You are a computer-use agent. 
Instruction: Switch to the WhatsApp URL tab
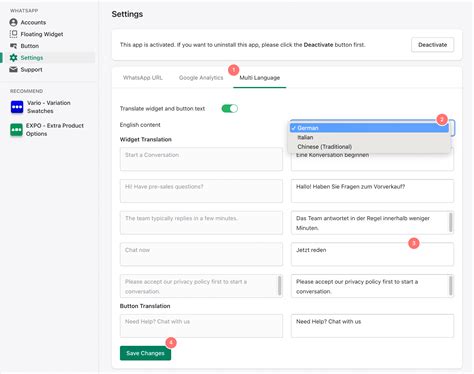[x=143, y=78]
